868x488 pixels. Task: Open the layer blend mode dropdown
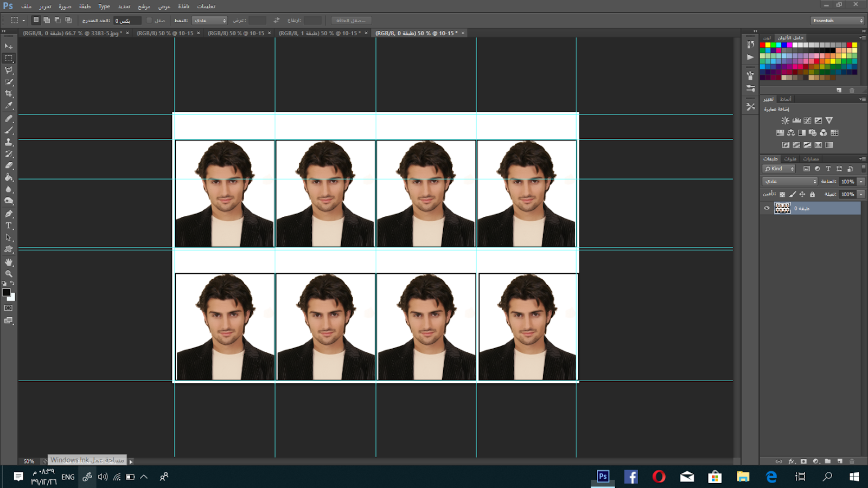click(x=790, y=182)
